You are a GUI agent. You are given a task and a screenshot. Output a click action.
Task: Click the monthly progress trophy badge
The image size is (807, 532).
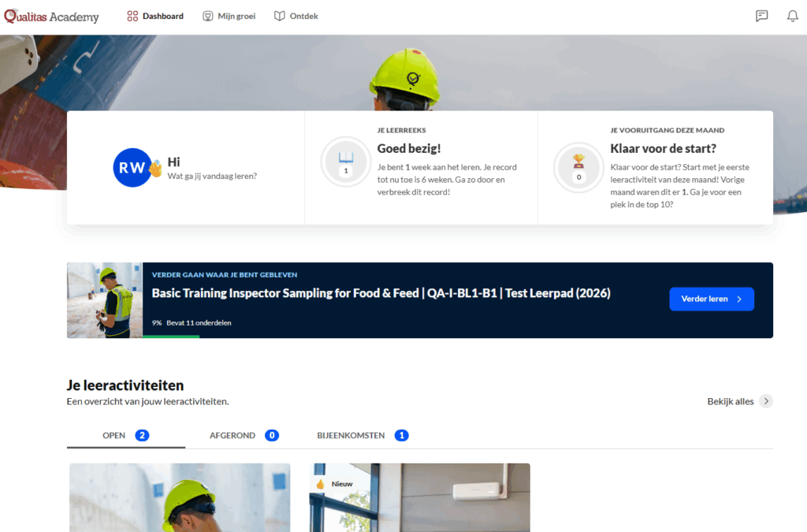(x=578, y=167)
